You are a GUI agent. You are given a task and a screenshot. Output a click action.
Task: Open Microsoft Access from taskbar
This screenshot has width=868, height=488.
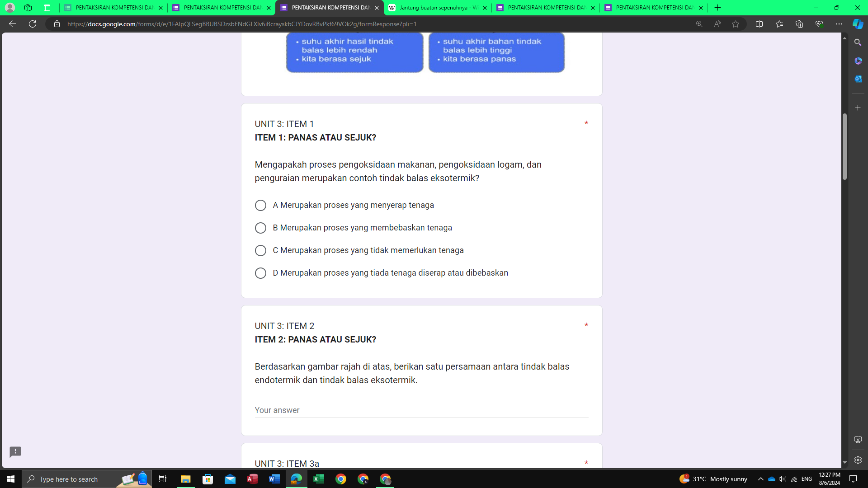(x=252, y=479)
